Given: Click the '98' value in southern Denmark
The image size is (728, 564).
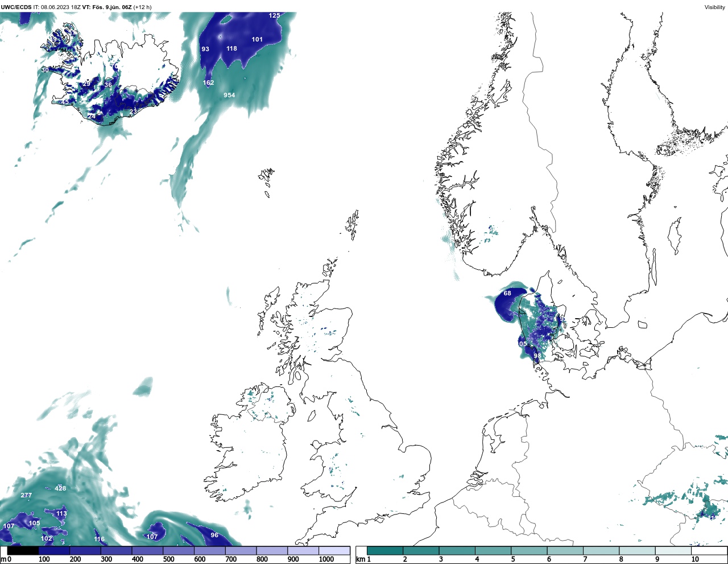Looking at the screenshot, I should [x=537, y=355].
